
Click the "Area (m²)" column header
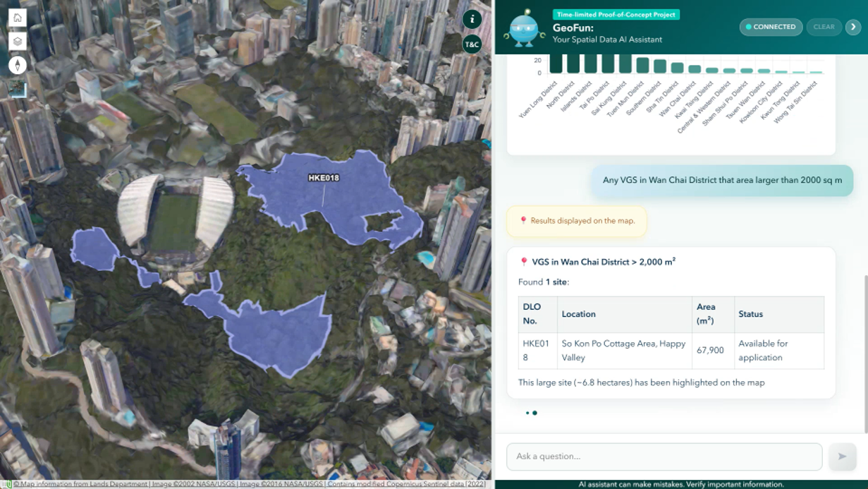[x=713, y=314]
